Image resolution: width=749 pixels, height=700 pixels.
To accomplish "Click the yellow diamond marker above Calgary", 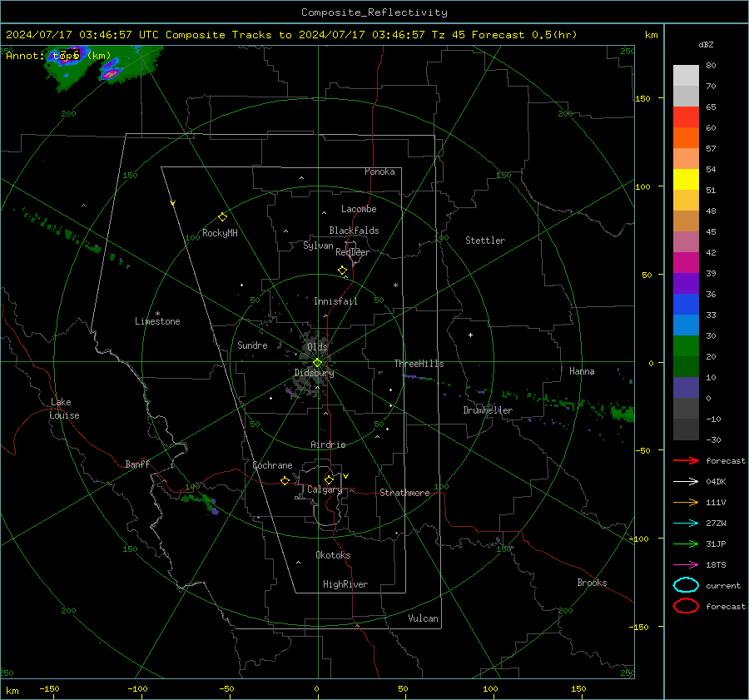I will coord(329,479).
